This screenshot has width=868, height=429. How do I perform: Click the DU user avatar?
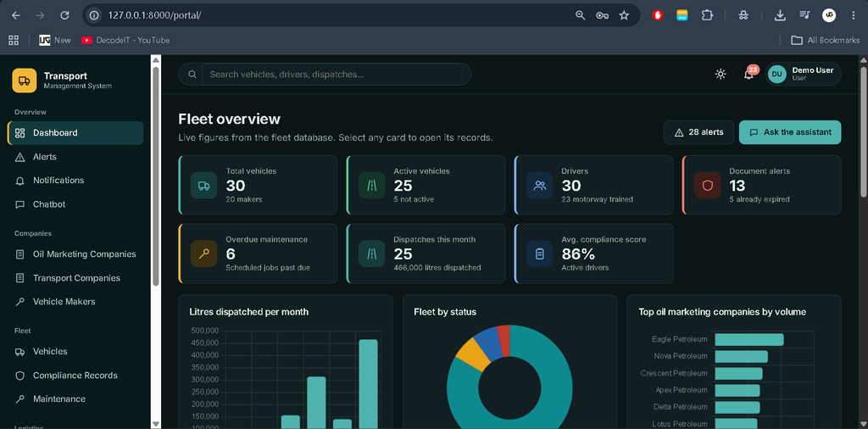[x=777, y=74]
